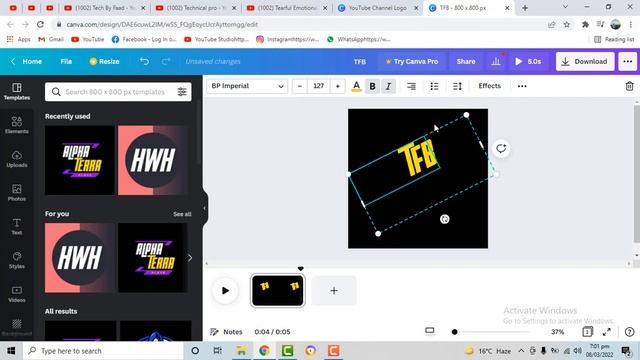Preview the 5.0s animation play button
Image resolution: width=640 pixels, height=360 pixels.
(528, 61)
